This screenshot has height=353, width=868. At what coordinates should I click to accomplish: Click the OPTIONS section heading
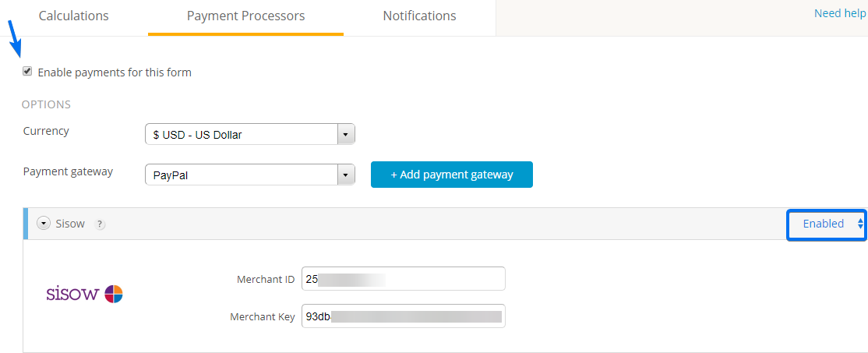coord(46,104)
